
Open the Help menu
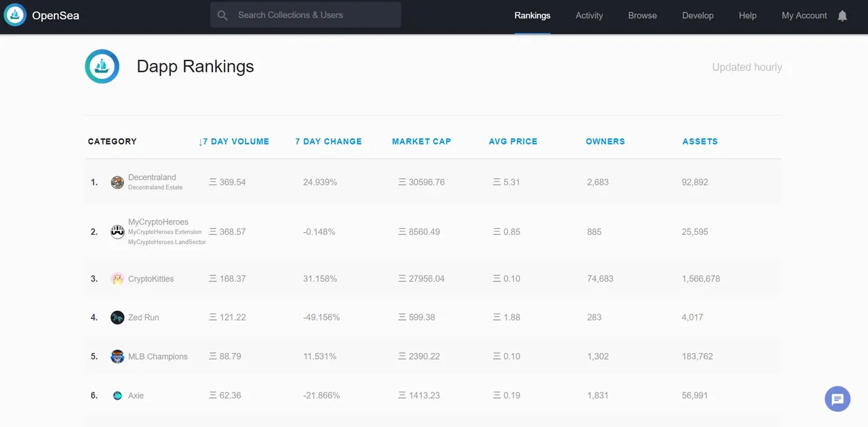(747, 16)
